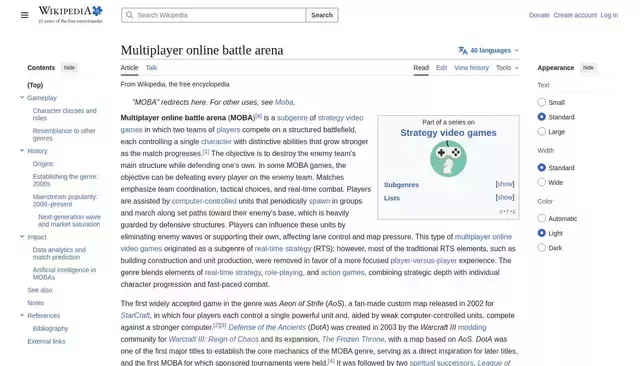640x366 pixels.
Task: Jump to External links section
Action: click(x=46, y=341)
